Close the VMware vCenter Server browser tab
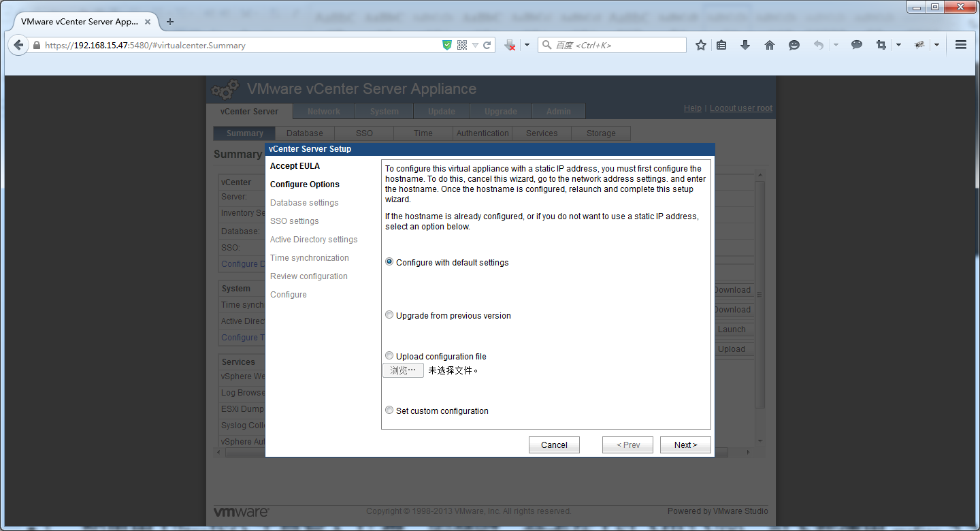This screenshot has height=531, width=980. tap(148, 22)
